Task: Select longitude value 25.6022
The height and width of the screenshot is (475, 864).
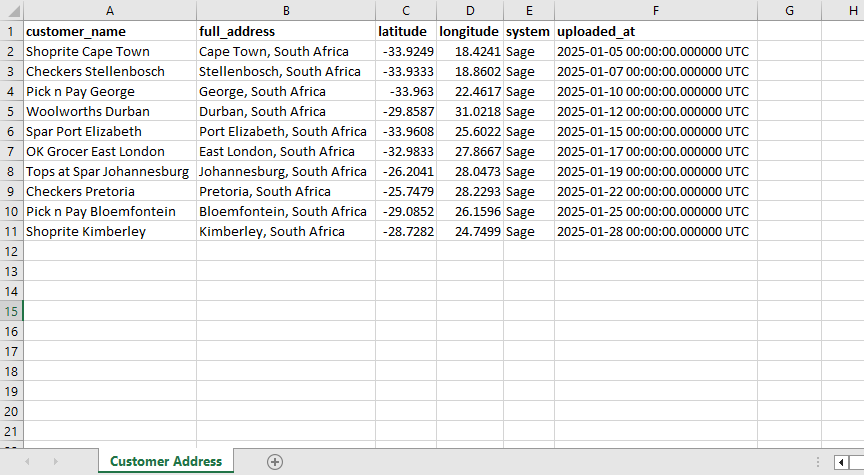Action: coord(470,131)
